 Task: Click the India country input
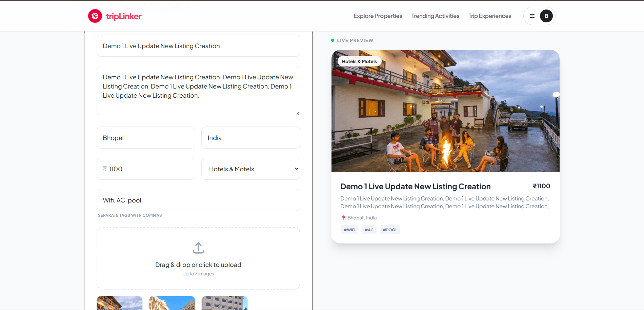coord(251,138)
